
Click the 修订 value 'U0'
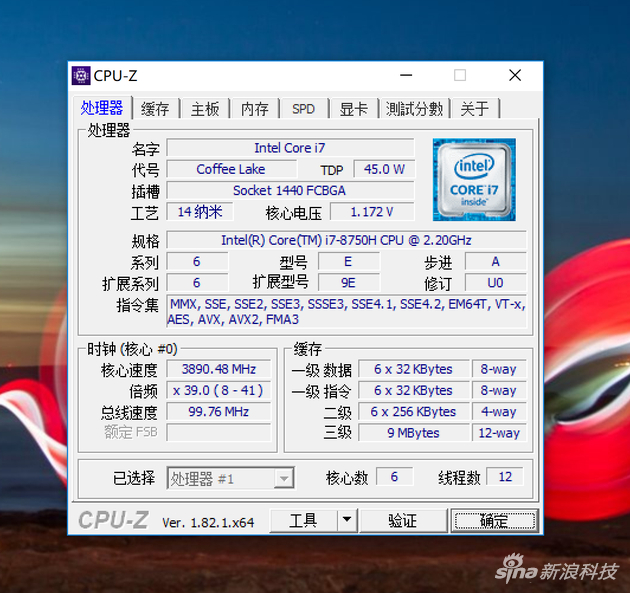click(x=495, y=283)
